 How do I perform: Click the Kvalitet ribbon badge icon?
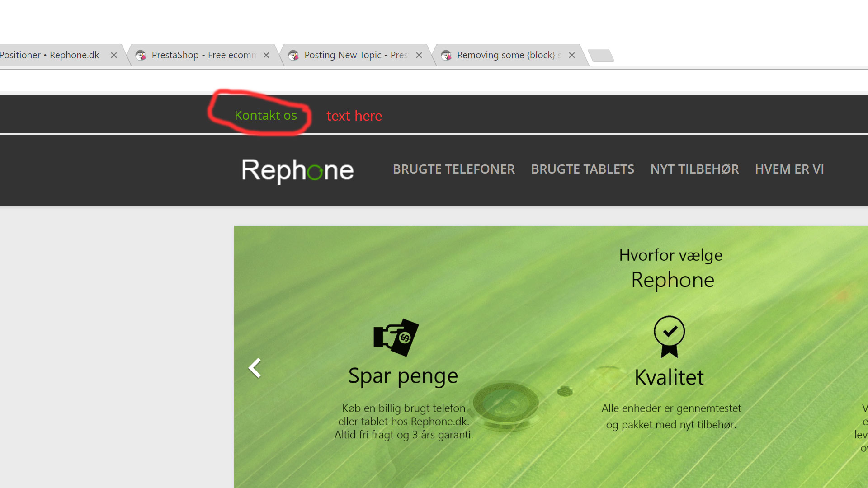click(669, 337)
